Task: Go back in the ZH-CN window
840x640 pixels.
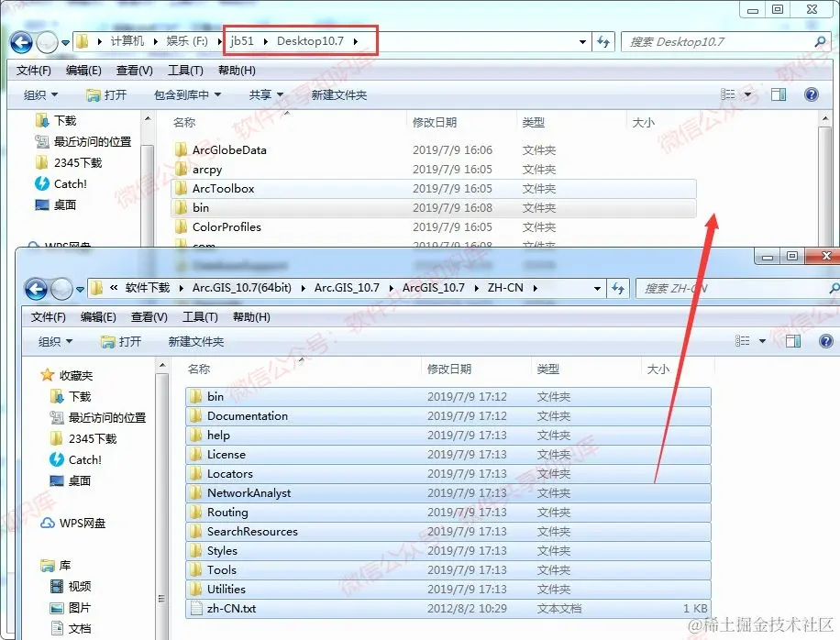Action: point(36,289)
